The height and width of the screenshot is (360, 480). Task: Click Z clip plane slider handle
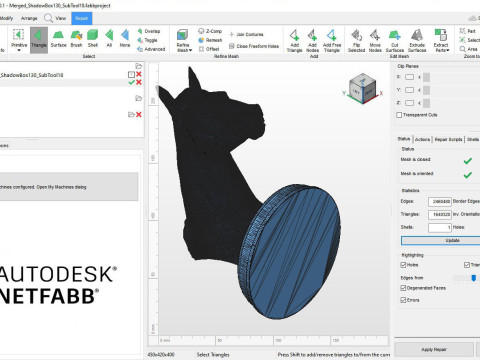426,103
